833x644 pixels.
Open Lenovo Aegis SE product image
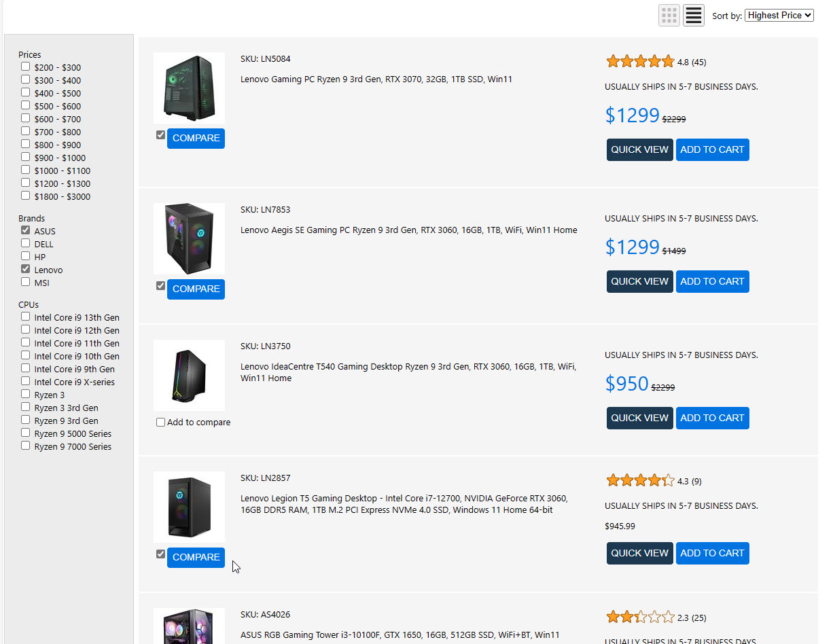pos(189,238)
